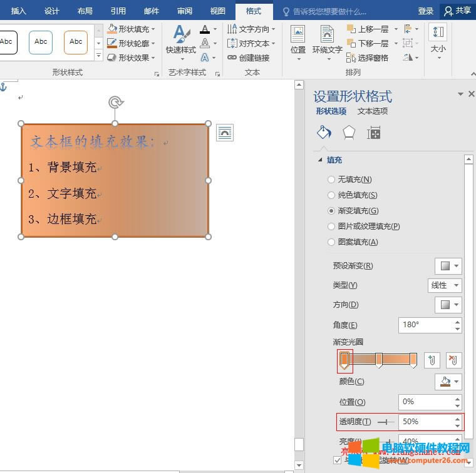Open the Effects pentagon icon tab
The width and height of the screenshot is (476, 473).
tap(348, 133)
